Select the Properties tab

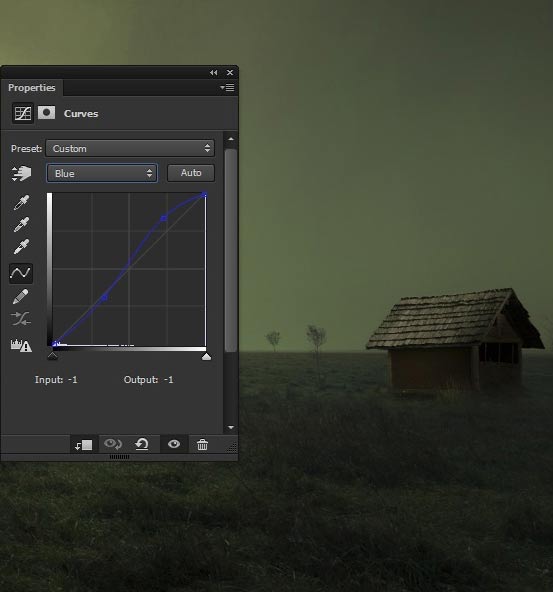pyautogui.click(x=32, y=88)
